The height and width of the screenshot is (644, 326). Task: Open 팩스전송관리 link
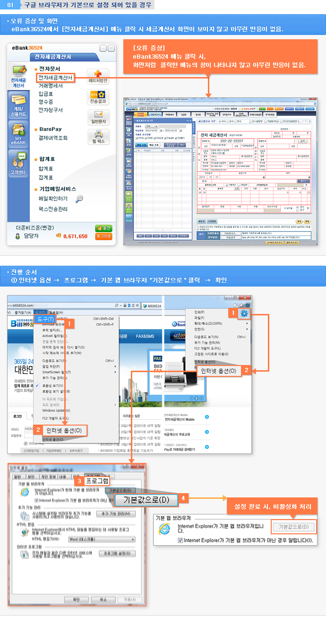tap(53, 209)
